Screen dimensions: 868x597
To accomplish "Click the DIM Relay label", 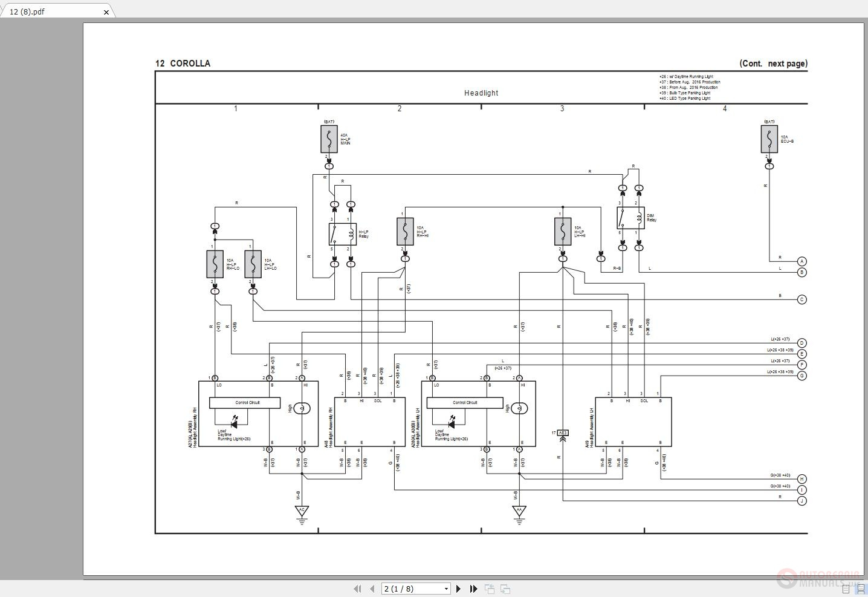I will (x=652, y=218).
